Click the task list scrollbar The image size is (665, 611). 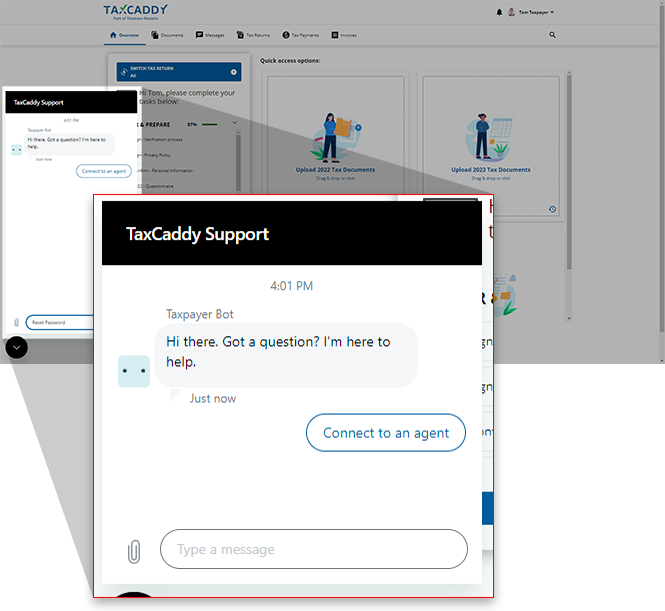click(x=238, y=161)
